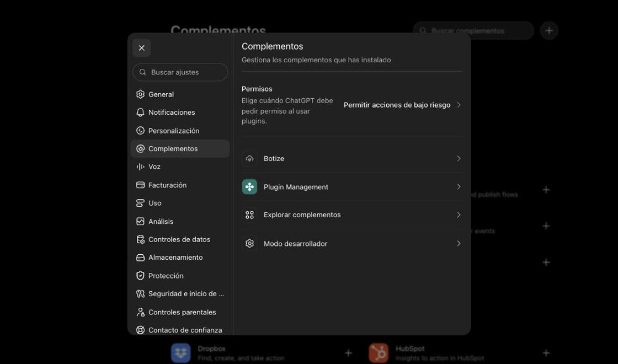Click the Complementos sidebar icon

[140, 148]
